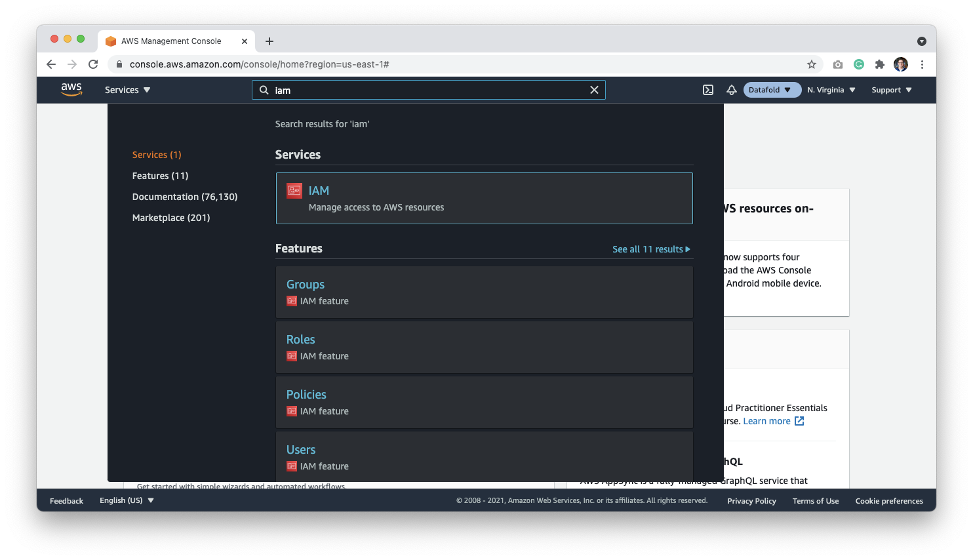The image size is (973, 560).
Task: Click IAM icon under Roles feature
Action: click(292, 356)
